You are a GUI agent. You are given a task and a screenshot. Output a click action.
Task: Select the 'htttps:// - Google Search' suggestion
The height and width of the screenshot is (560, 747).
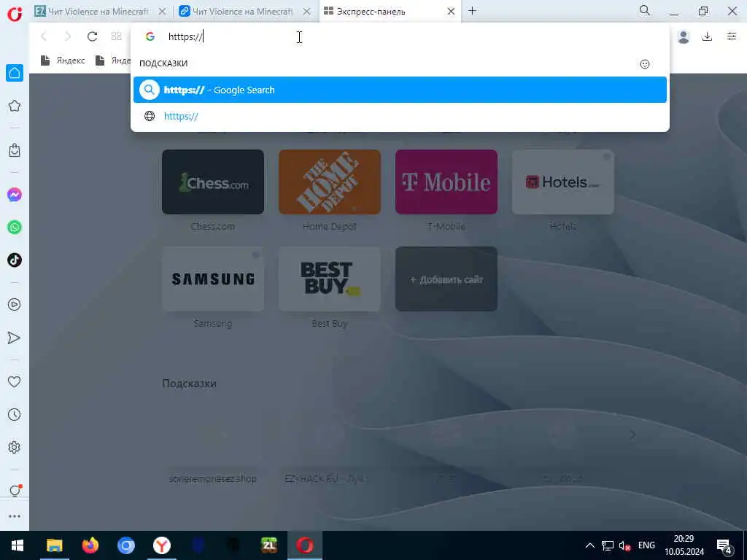(400, 90)
